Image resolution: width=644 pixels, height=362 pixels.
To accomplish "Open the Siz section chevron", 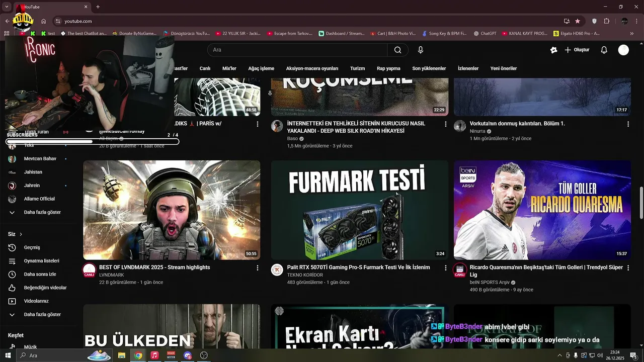I will [x=21, y=234].
